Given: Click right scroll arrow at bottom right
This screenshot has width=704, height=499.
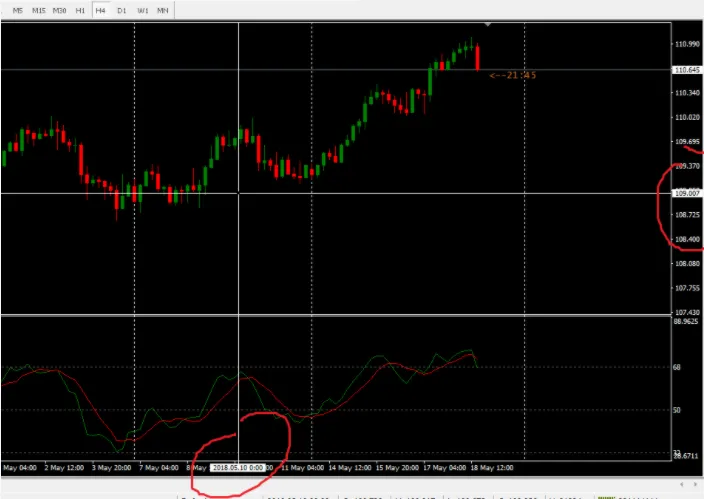Looking at the screenshot, I should [697, 484].
